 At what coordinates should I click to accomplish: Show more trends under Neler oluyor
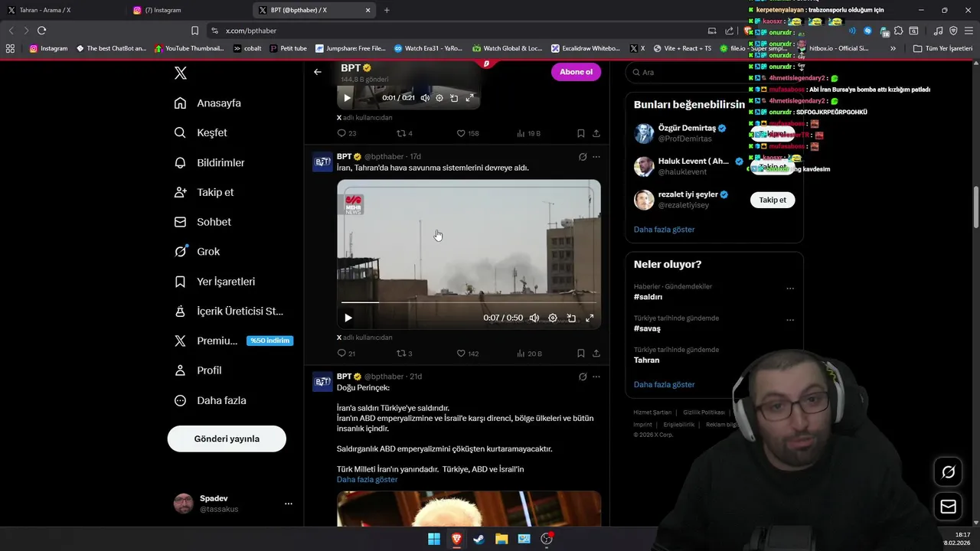(x=665, y=385)
